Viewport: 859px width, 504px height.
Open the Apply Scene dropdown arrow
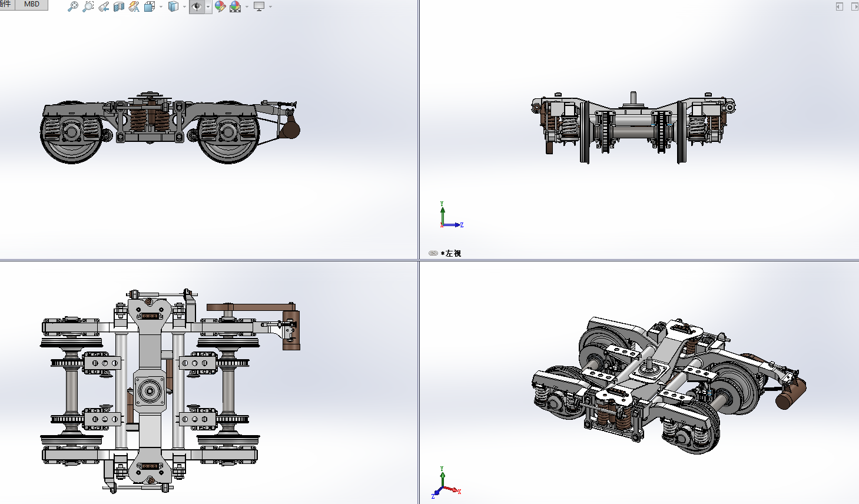tap(247, 7)
